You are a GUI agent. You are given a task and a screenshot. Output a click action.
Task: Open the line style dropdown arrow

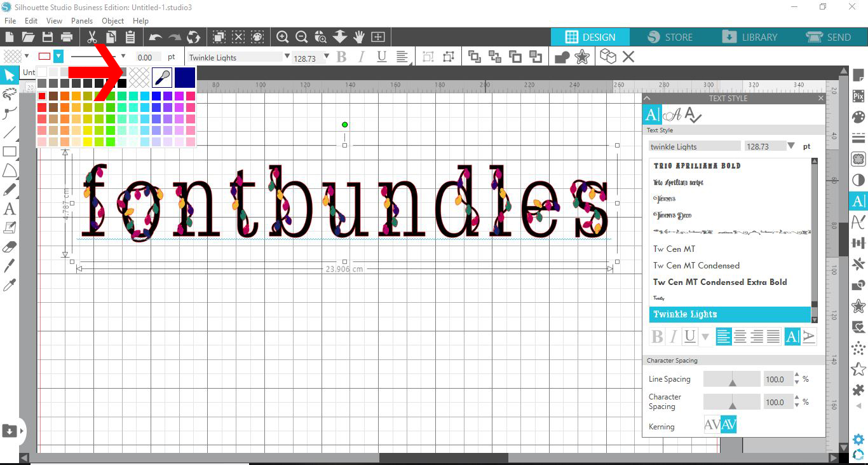[x=123, y=56]
